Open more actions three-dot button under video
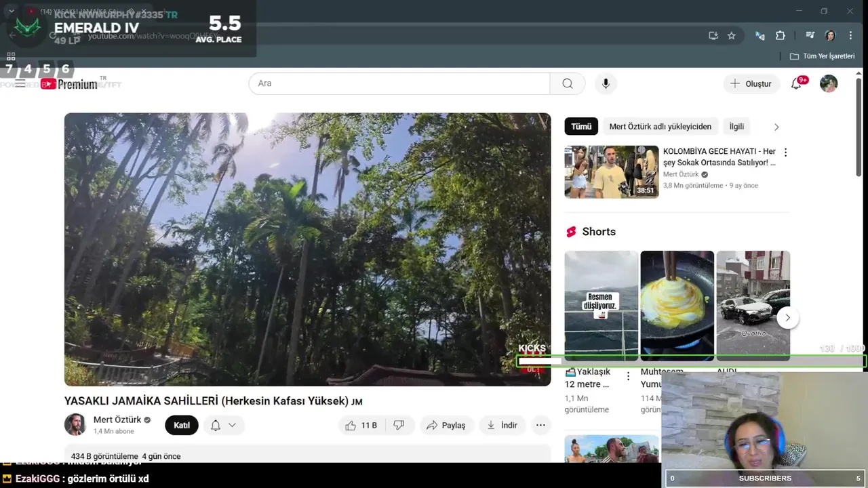Screen dimensions: 868x488 [540, 425]
